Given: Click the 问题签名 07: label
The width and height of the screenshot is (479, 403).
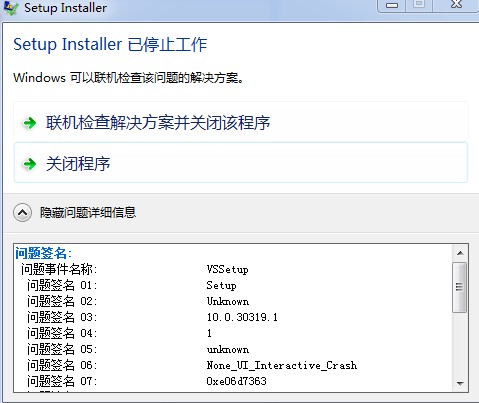Looking at the screenshot, I should 62,381.
